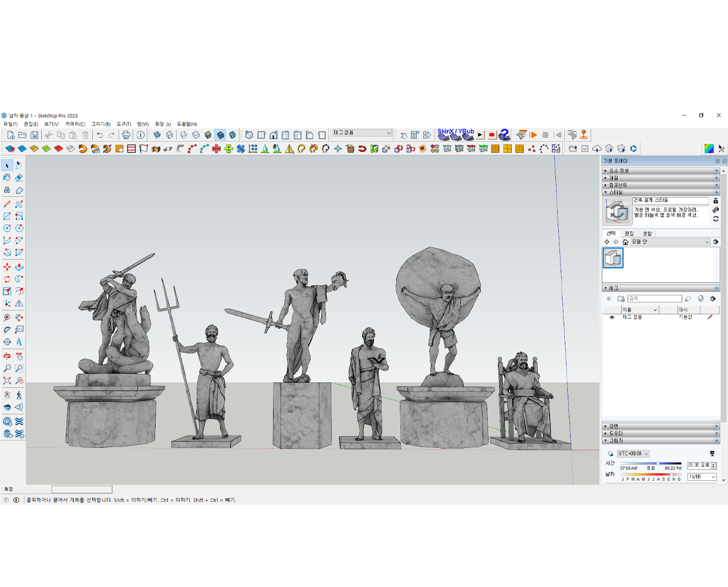Screen dimensions: 728x587
Task: Toggle shadows display icon in shadow panel
Action: pos(611,454)
